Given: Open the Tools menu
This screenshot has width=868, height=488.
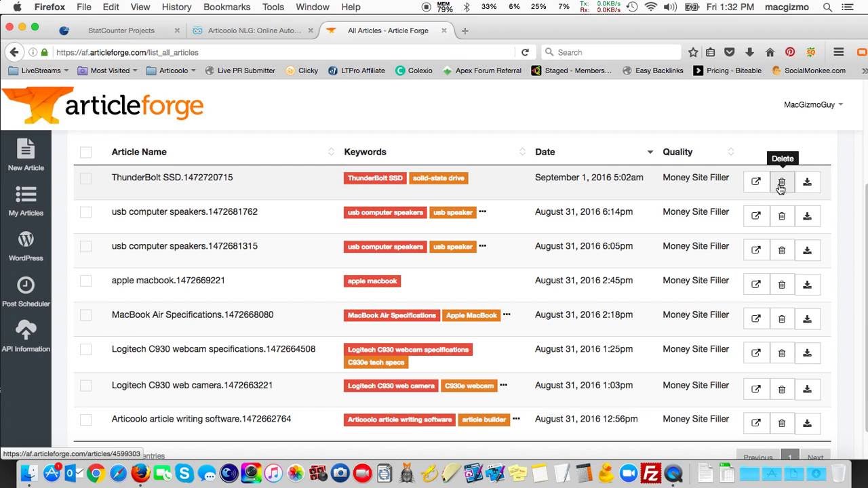Looking at the screenshot, I should point(273,7).
